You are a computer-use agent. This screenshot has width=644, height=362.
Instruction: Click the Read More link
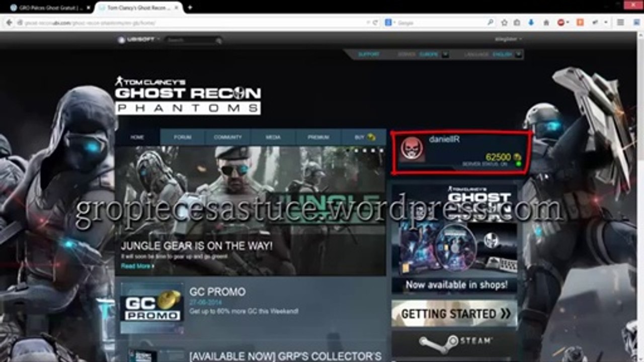(137, 266)
